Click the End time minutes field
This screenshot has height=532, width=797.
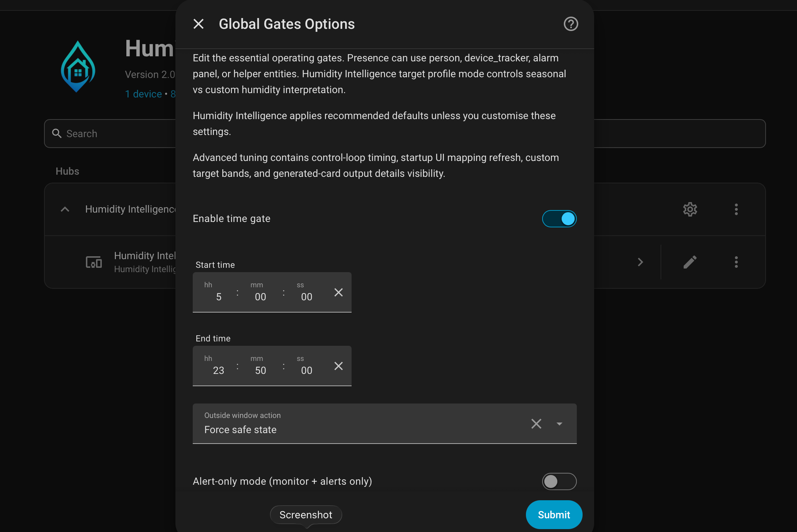coord(260,366)
